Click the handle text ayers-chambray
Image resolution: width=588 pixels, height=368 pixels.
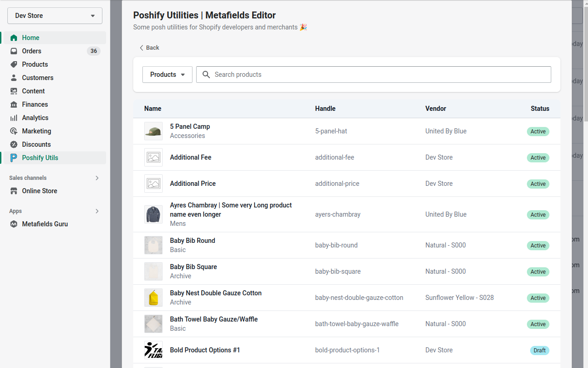(338, 214)
